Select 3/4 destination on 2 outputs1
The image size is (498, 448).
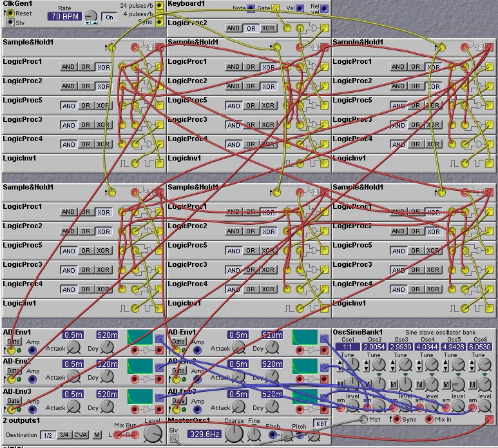(x=64, y=435)
